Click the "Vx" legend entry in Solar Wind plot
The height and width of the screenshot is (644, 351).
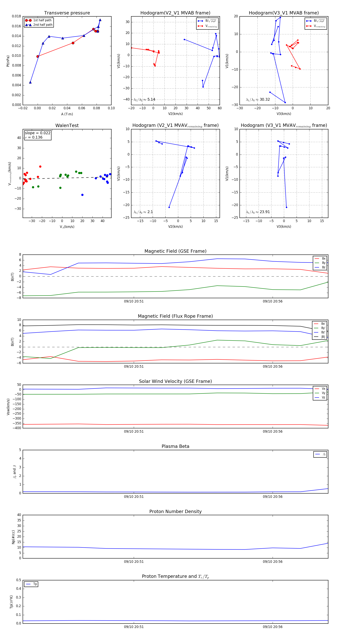coord(320,389)
